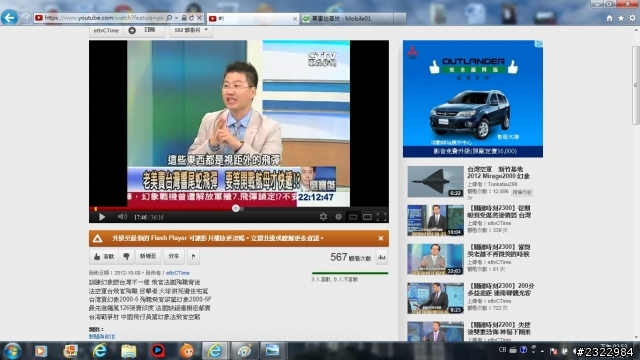This screenshot has height=360, width=640.
Task: Mute the video volume speaker icon
Action: 122,217
